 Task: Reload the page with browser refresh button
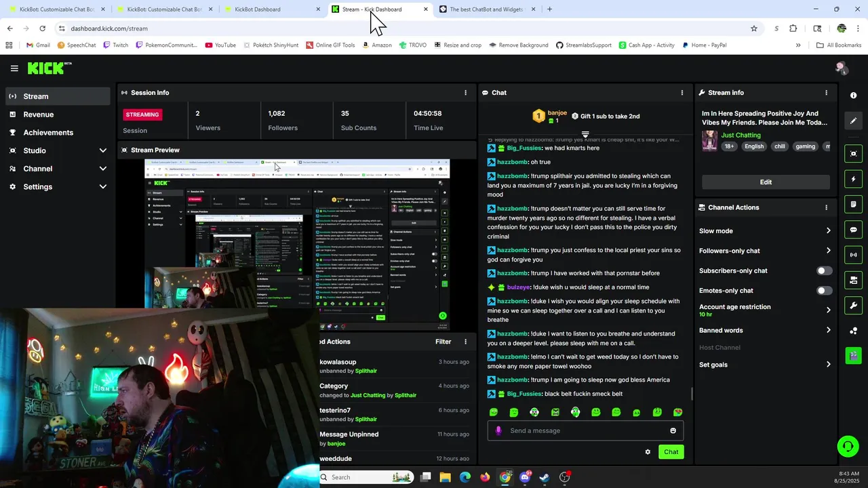pyautogui.click(x=42, y=28)
